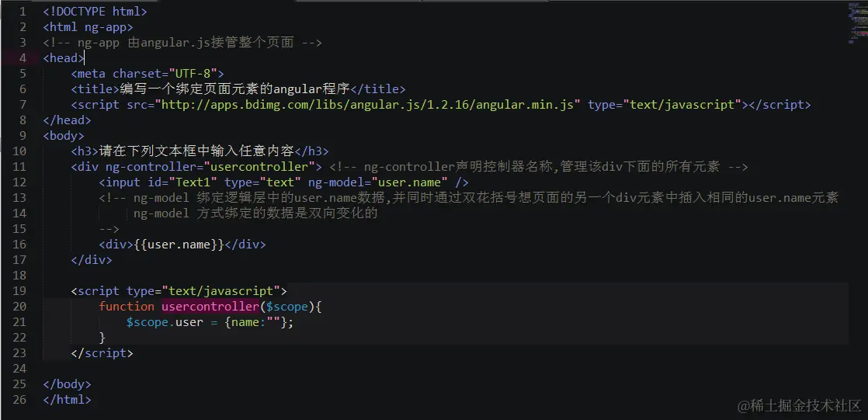Click the comment terminator --> on line 15
868x420 pixels.
click(x=109, y=228)
